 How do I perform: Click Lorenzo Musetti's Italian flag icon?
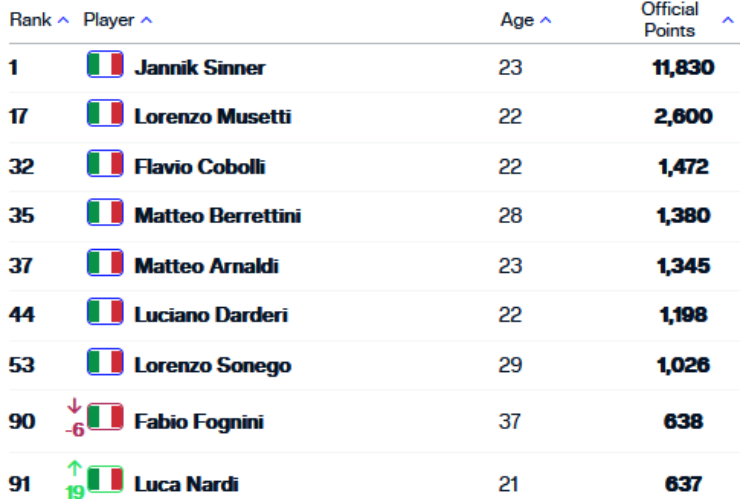105,113
